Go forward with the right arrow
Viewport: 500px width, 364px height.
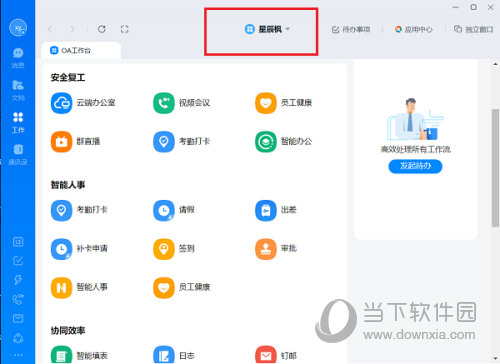coord(72,29)
